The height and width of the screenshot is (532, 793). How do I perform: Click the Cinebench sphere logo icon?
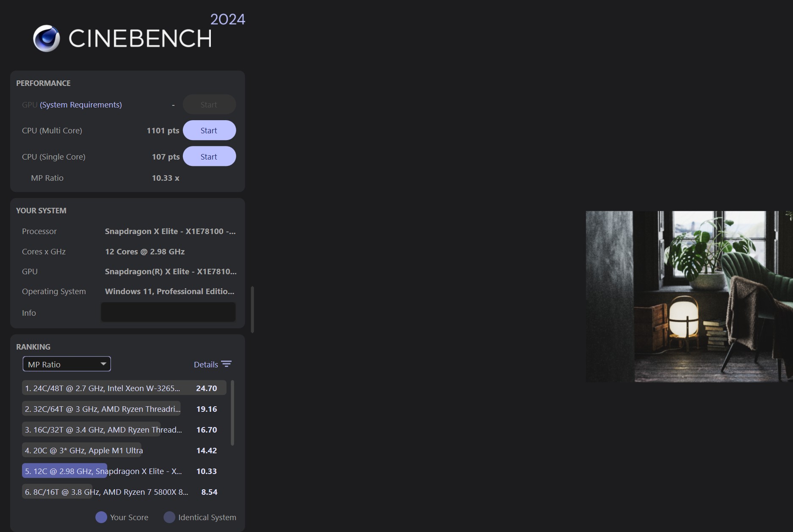point(47,38)
